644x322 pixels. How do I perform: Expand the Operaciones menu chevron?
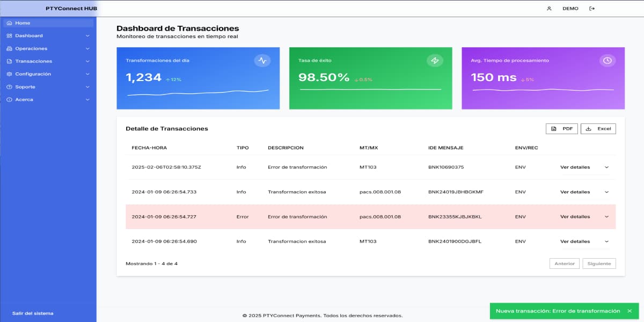pyautogui.click(x=87, y=49)
